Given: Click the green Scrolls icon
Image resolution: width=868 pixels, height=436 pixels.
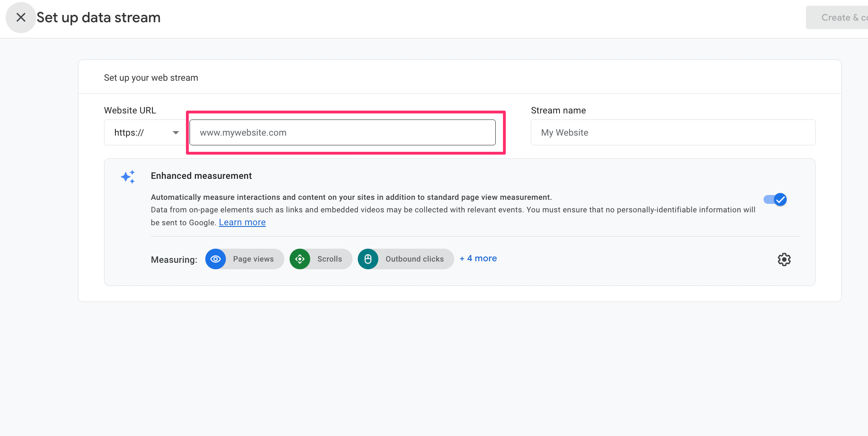Looking at the screenshot, I should click(x=300, y=259).
